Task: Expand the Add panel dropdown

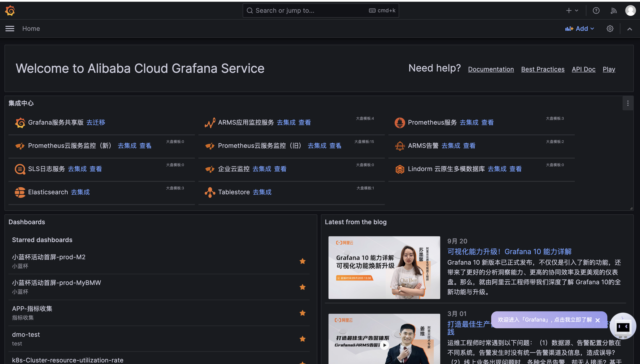Action: tap(580, 29)
